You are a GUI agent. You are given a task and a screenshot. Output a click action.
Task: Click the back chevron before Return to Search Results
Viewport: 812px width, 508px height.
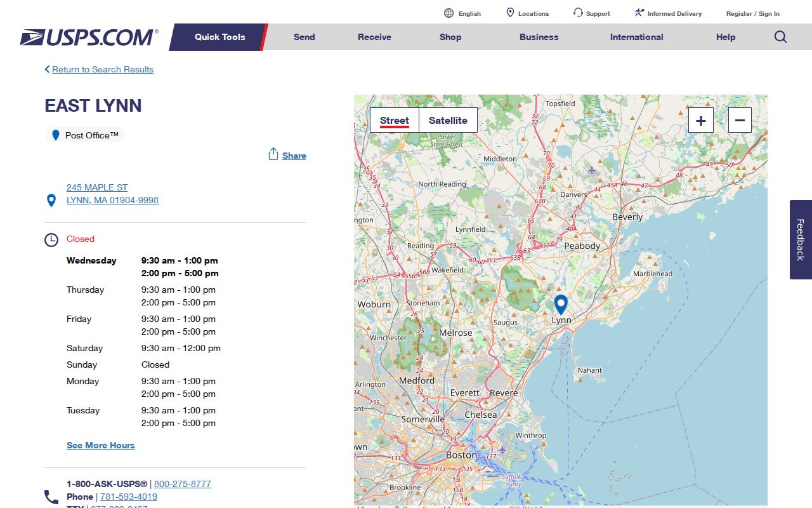point(47,69)
